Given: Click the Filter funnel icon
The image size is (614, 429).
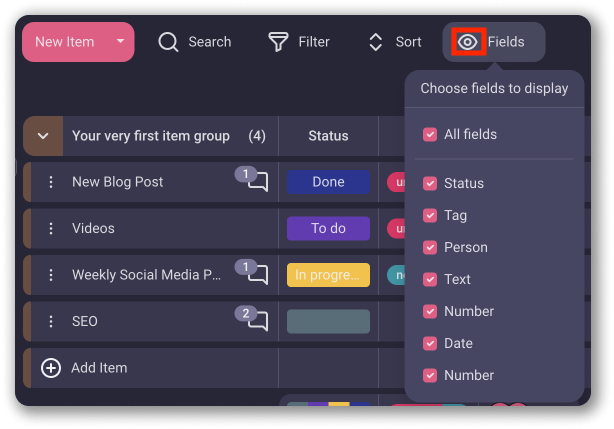Looking at the screenshot, I should click(x=278, y=42).
